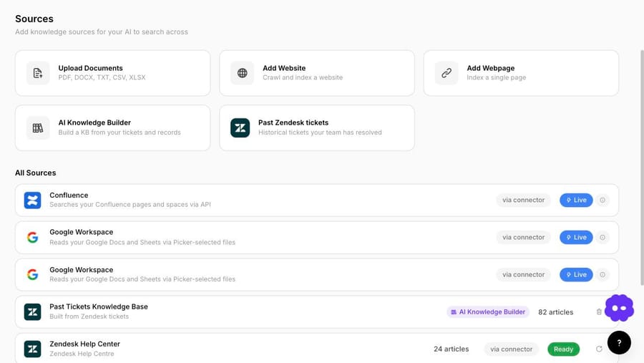Image resolution: width=644 pixels, height=363 pixels.
Task: Select the Confluence source name
Action: point(69,195)
